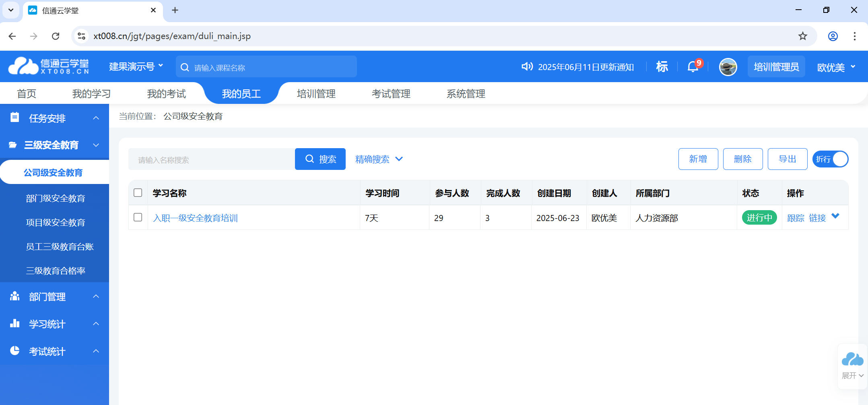Viewport: 868px width, 405px height.
Task: Click the user avatar picture
Action: click(x=728, y=67)
